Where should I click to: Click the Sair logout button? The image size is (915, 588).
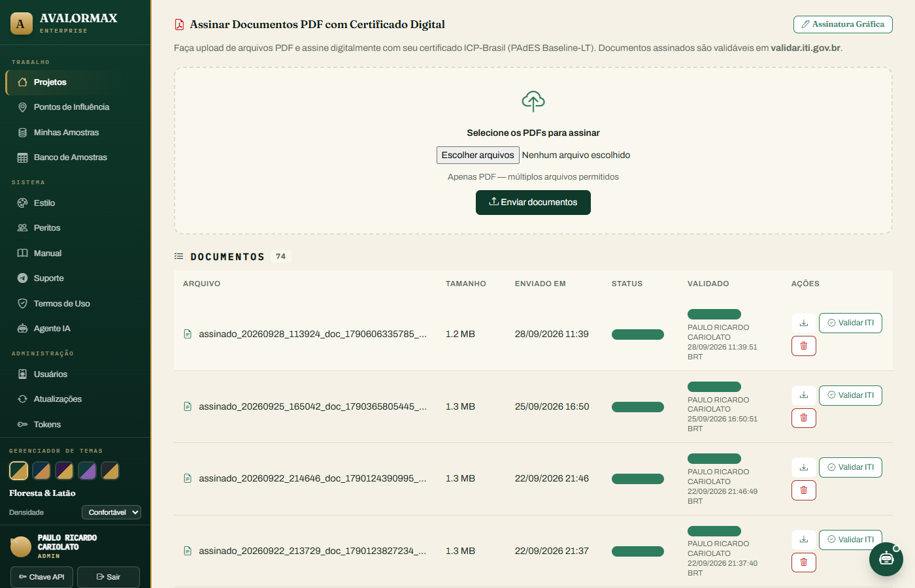click(108, 577)
